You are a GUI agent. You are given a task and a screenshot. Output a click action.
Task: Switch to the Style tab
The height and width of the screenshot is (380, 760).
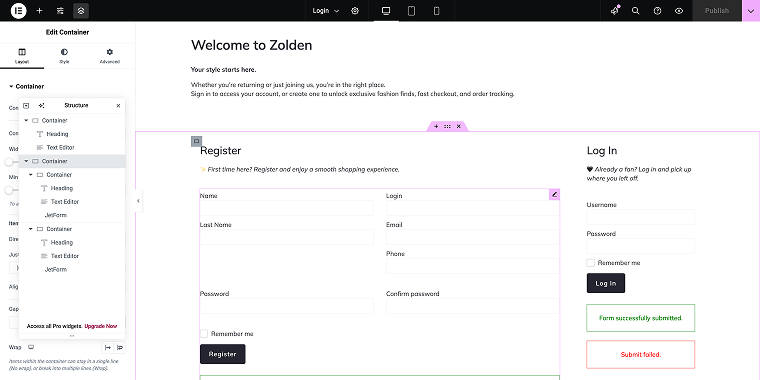[64, 56]
